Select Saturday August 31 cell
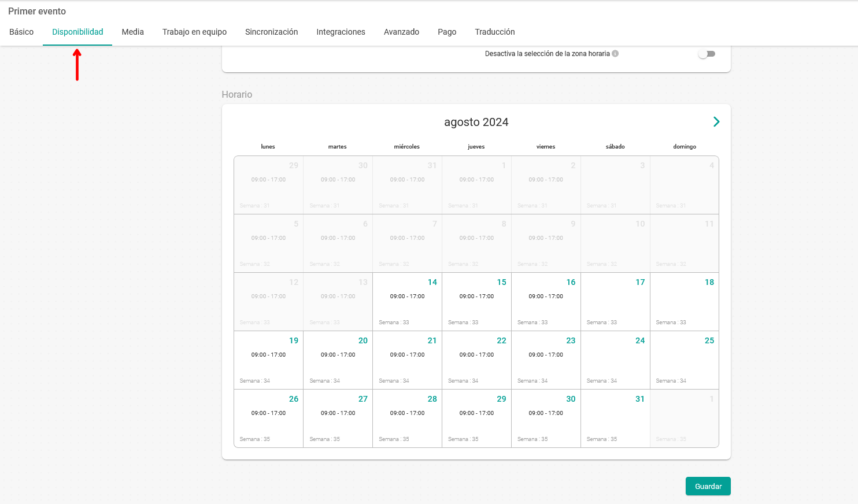Screen dimensions: 858x504 [x=615, y=418]
